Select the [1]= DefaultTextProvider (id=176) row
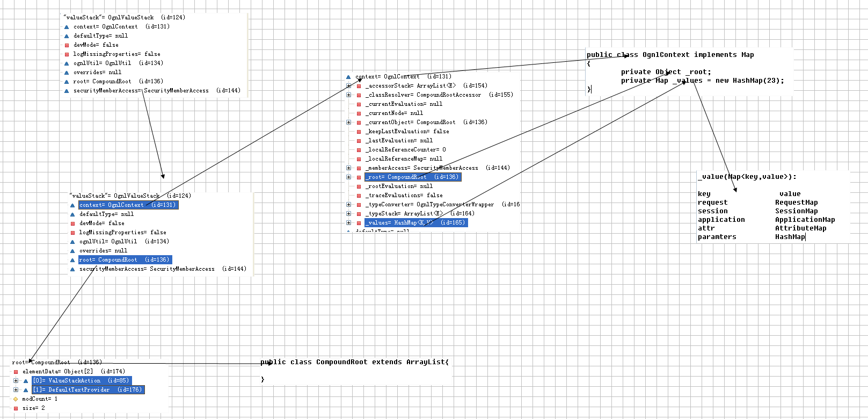The width and height of the screenshot is (868, 419). click(88, 390)
